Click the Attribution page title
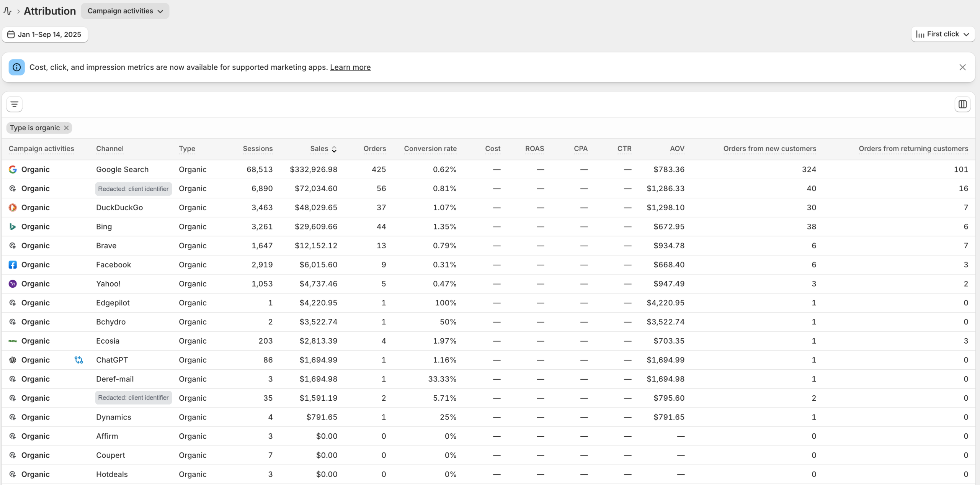Image resolution: width=980 pixels, height=485 pixels. pyautogui.click(x=50, y=11)
